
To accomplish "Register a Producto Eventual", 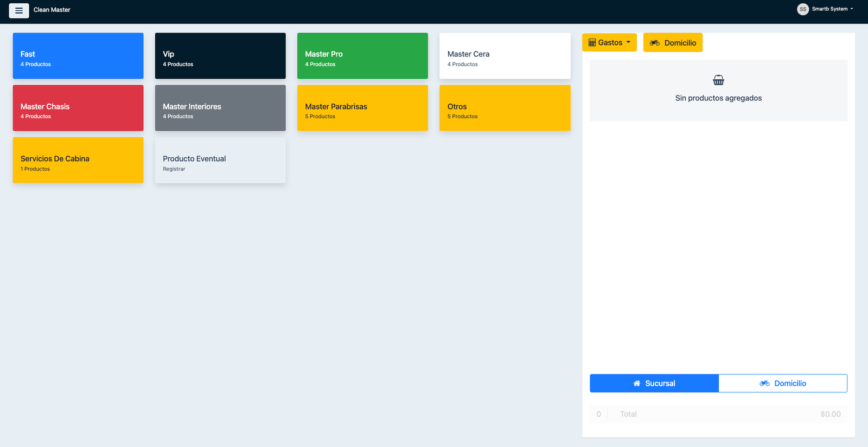I will coord(220,160).
